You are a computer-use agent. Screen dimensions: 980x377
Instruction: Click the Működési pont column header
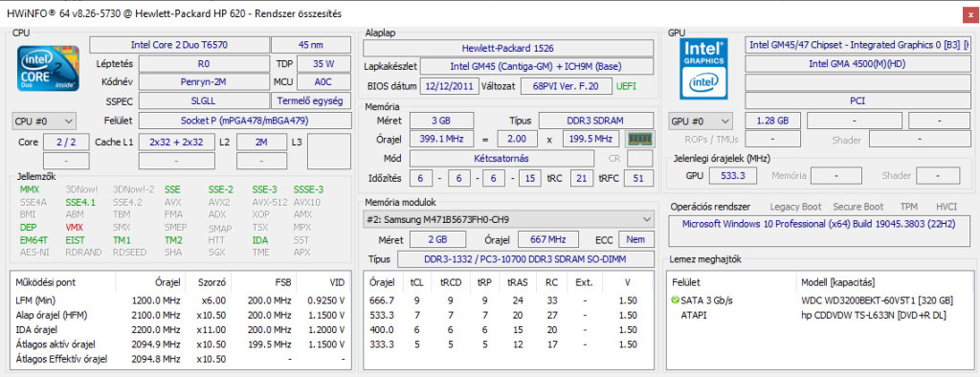click(x=64, y=282)
